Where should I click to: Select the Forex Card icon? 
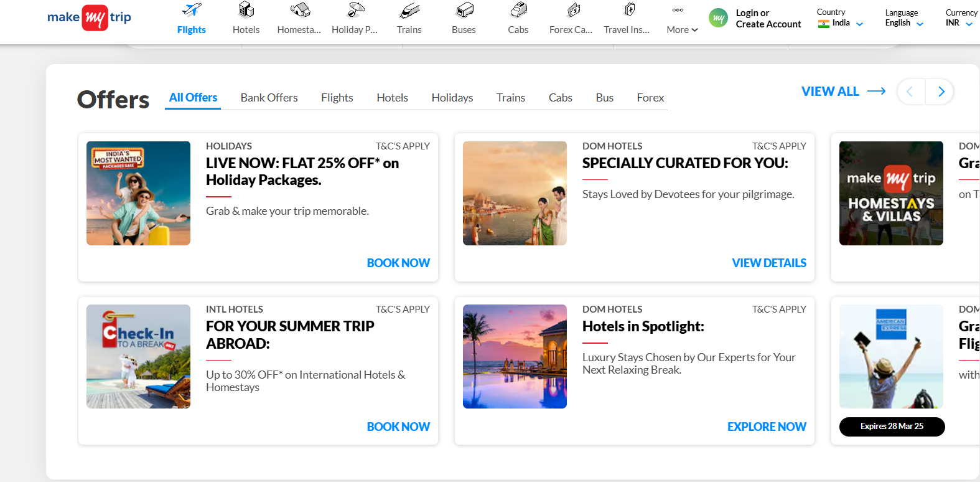(x=573, y=10)
